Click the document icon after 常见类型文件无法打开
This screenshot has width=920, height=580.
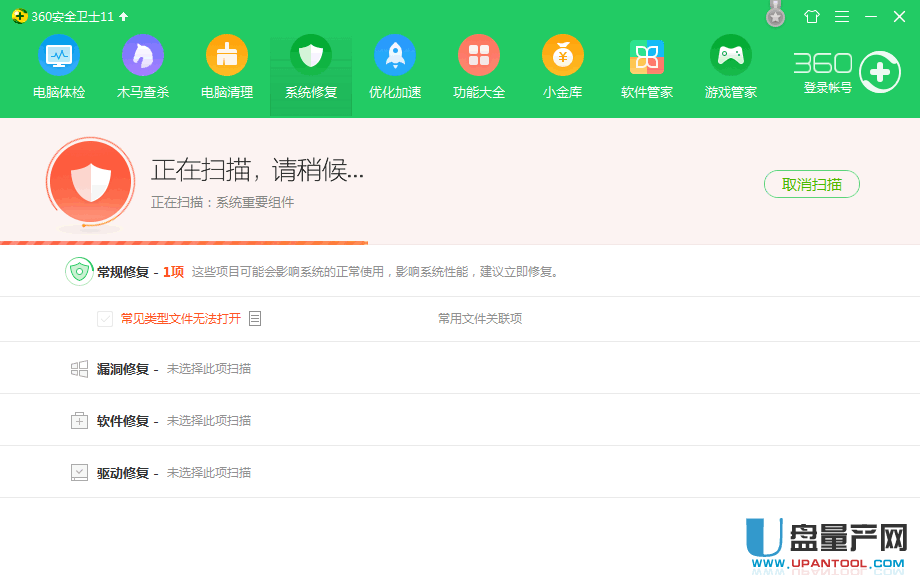[x=255, y=318]
